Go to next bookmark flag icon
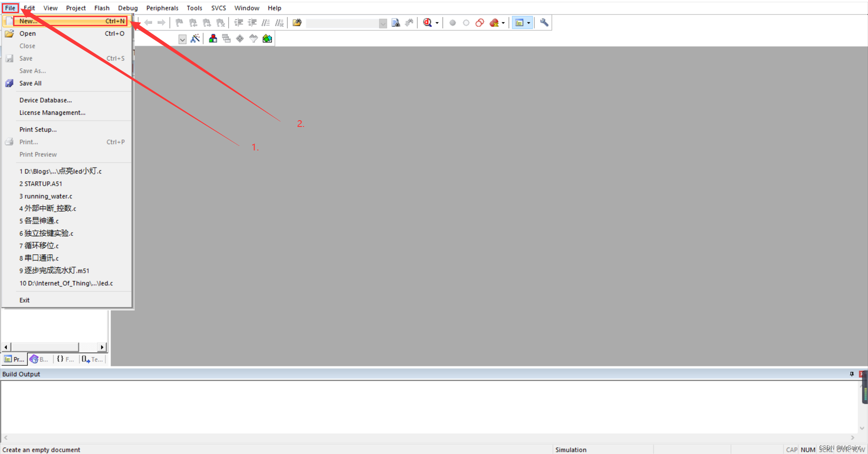The height and width of the screenshot is (454, 868). (207, 23)
